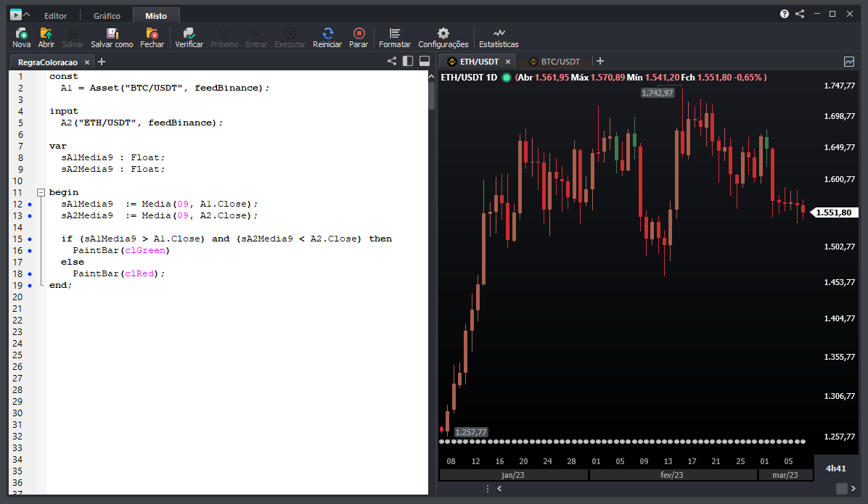Run Verificar code check
Image resolution: width=868 pixels, height=504 pixels.
(x=189, y=38)
